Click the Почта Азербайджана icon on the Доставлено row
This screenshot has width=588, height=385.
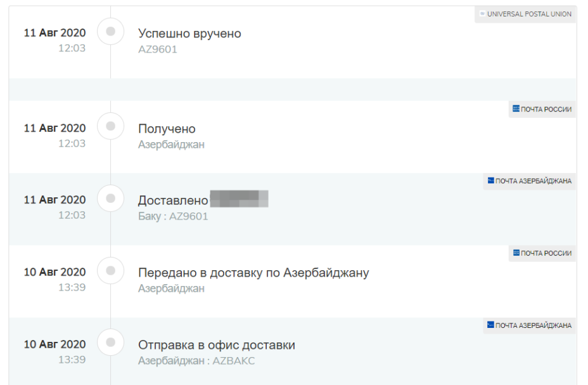click(x=491, y=181)
